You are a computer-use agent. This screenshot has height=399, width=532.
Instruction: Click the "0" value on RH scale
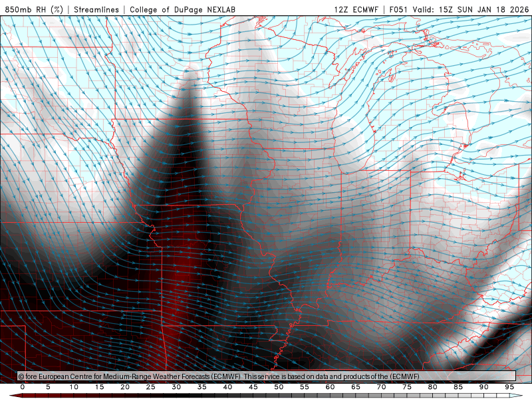(23, 387)
